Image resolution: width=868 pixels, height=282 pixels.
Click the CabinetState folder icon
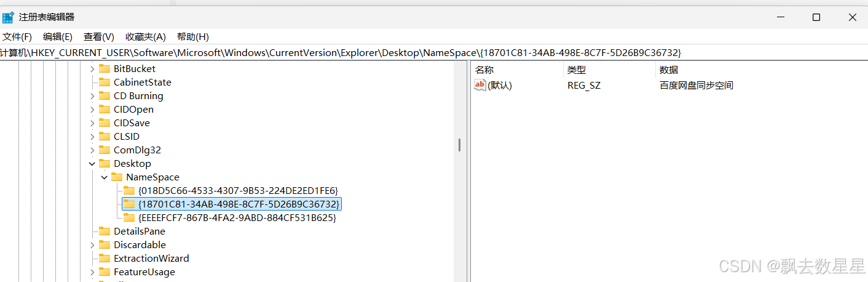point(105,83)
